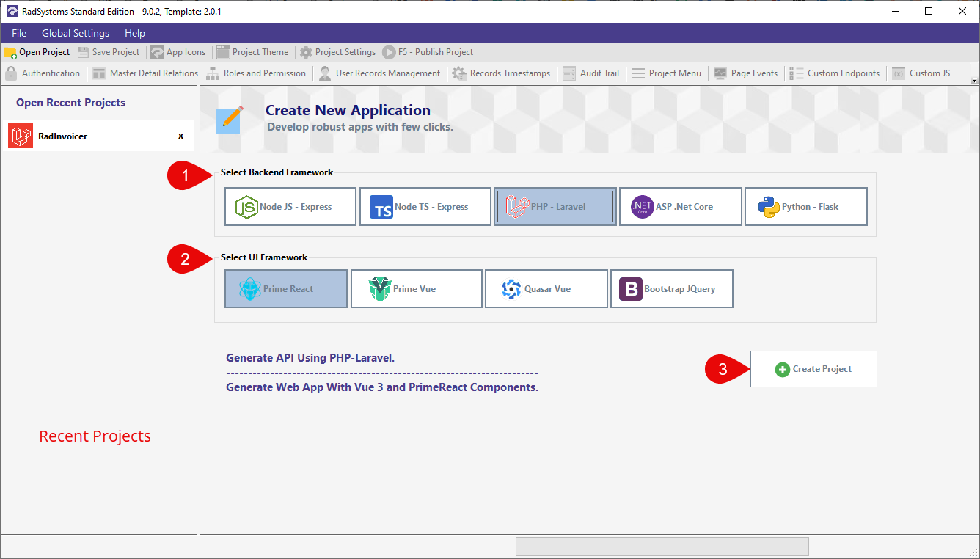Expand the toolbar overflow arrow
The image size is (980, 559).
tap(974, 80)
